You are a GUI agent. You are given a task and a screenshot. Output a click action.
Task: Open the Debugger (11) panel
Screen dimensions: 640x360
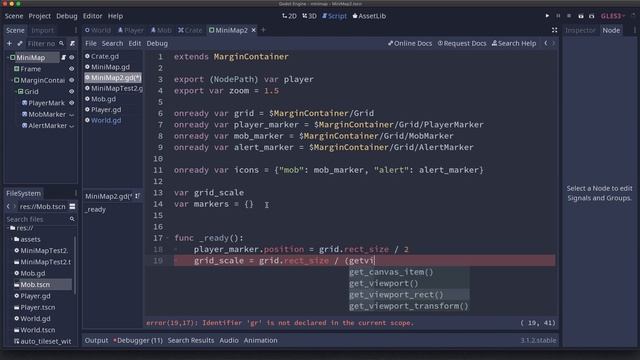pos(138,340)
